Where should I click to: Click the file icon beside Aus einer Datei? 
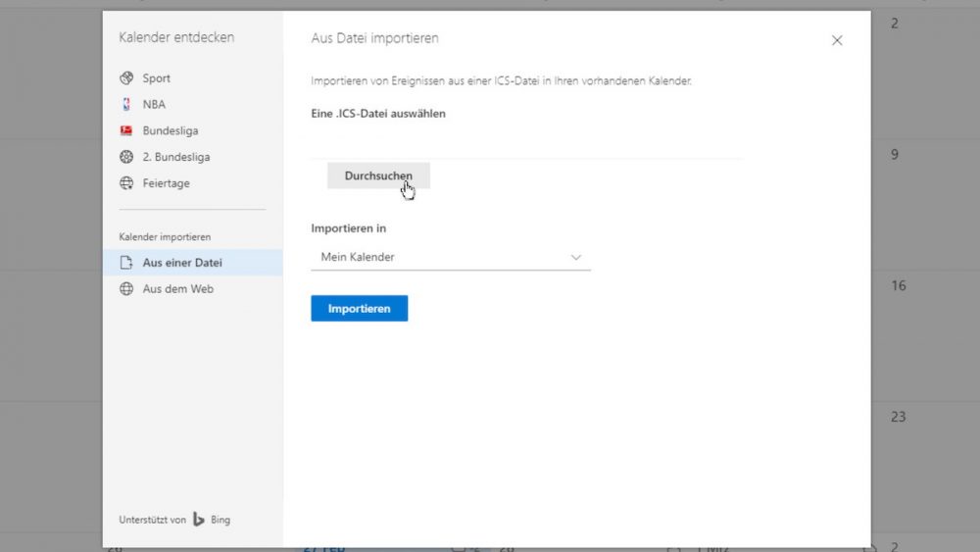point(126,263)
